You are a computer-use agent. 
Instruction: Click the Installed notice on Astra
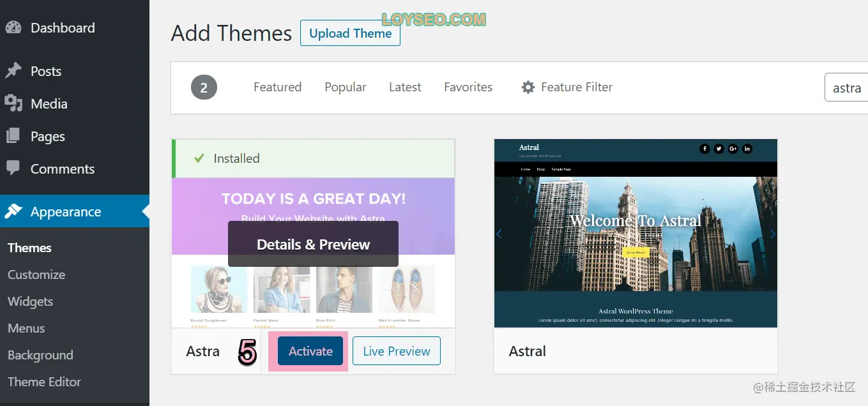(x=313, y=158)
